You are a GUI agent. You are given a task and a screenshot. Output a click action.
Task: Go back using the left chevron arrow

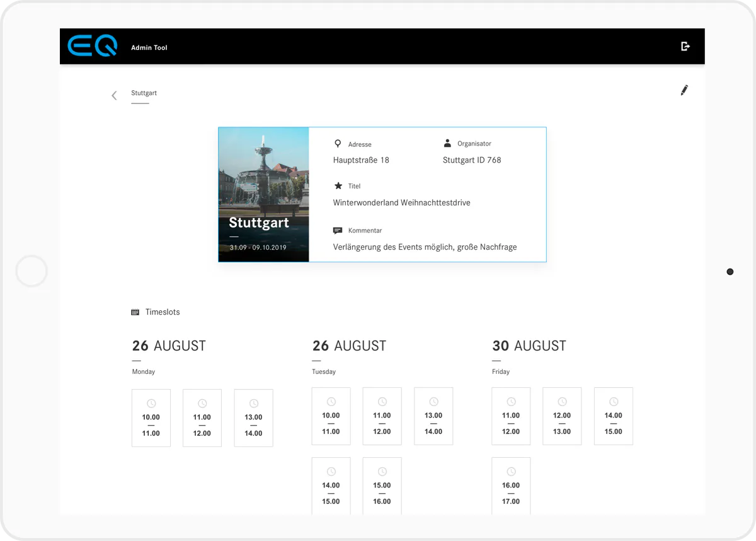(114, 95)
